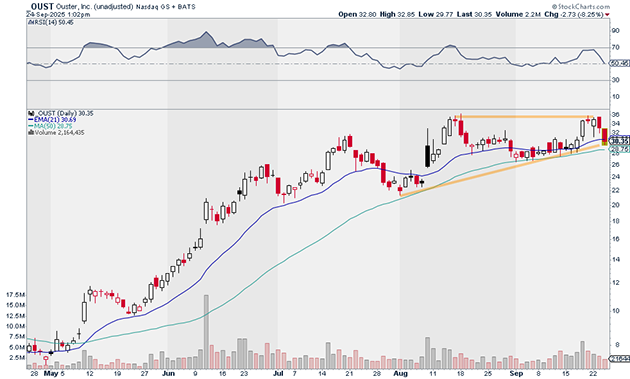Click the blue line marker before EMA(21) legend
This screenshot has height=379, width=630.
31,120
